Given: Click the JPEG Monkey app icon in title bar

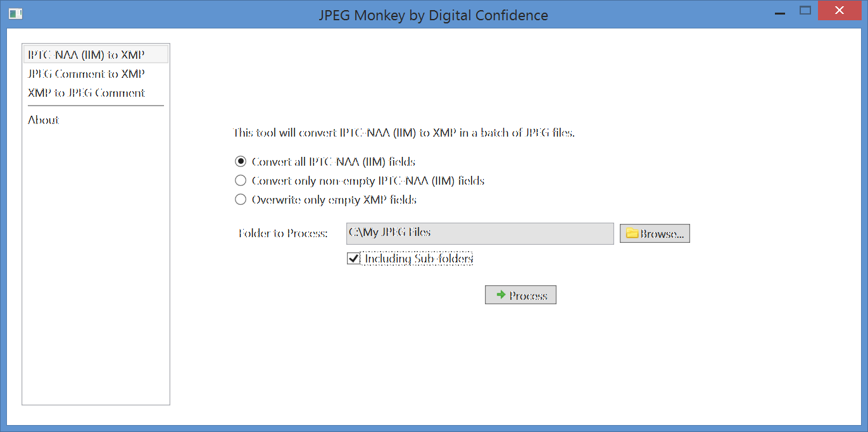Looking at the screenshot, I should 16,13.
